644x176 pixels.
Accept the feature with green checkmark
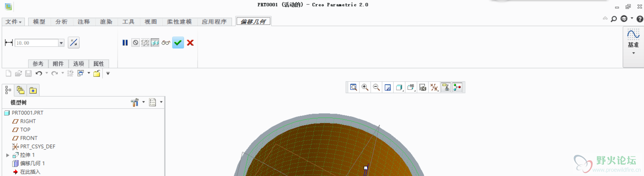178,43
